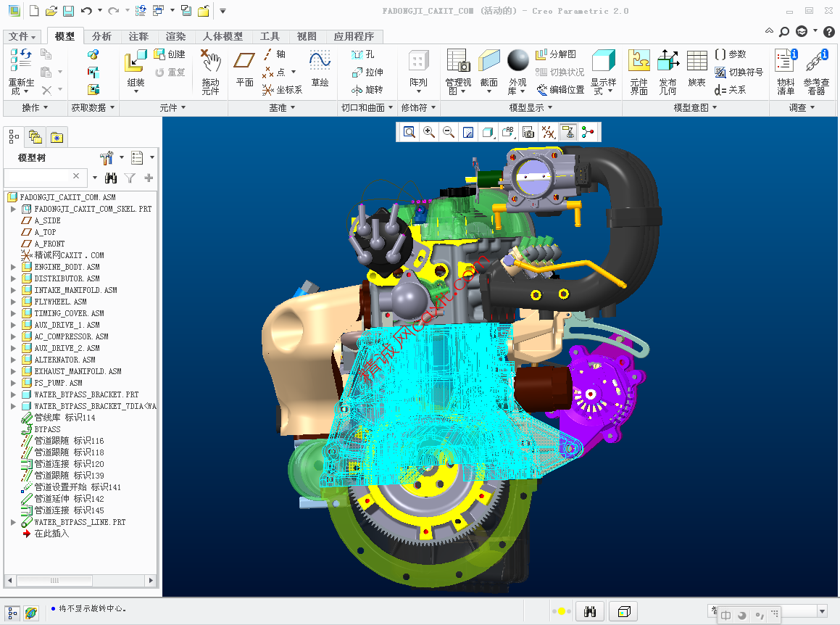Click the 关系 relations button
Screen dimensions: 840x625
click(731, 90)
